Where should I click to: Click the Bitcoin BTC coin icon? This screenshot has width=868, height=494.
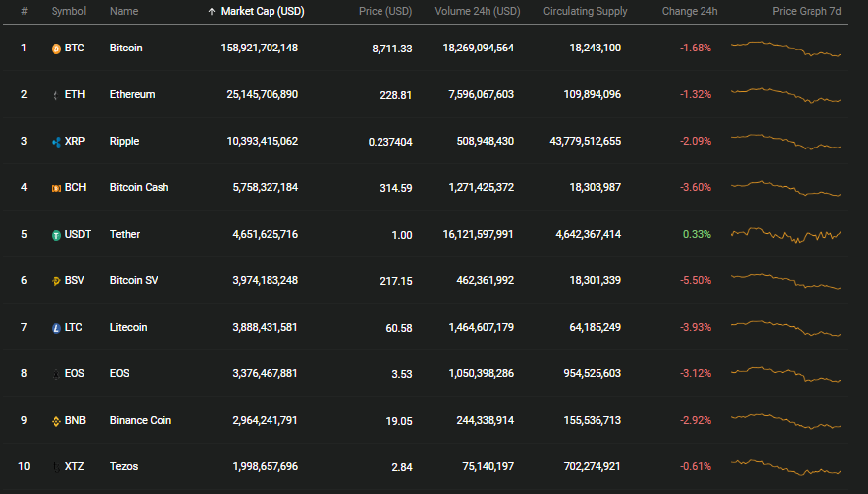coord(55,49)
